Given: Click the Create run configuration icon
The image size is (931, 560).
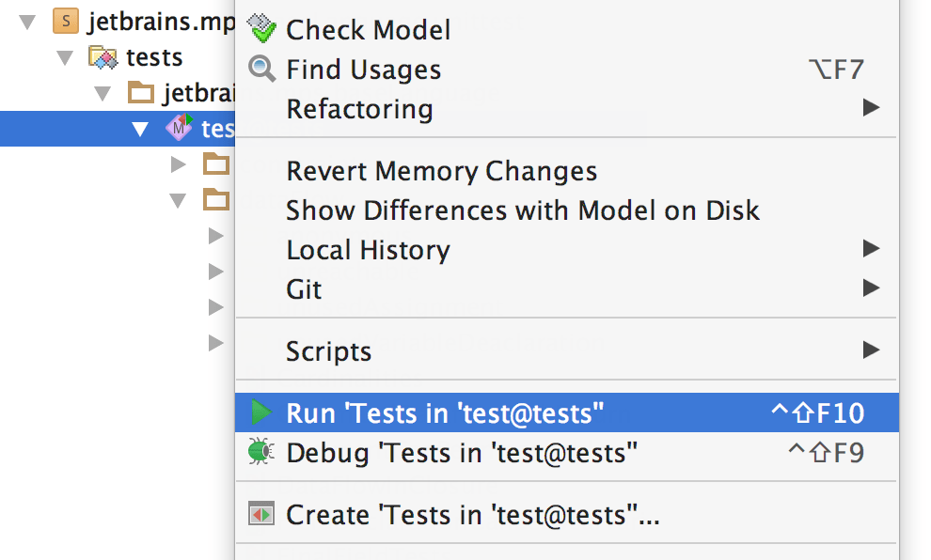Looking at the screenshot, I should pyautogui.click(x=260, y=515).
